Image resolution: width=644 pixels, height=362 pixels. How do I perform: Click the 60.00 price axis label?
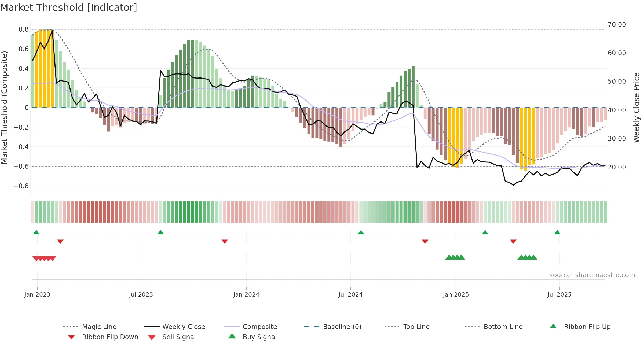(x=617, y=53)
